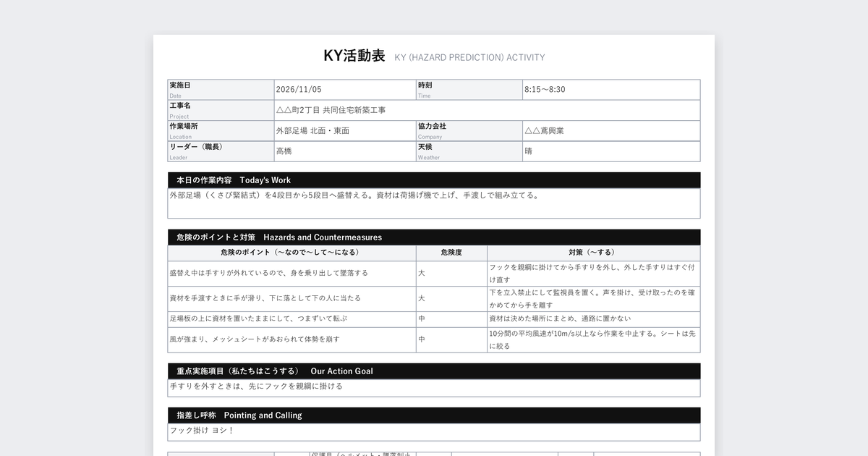This screenshot has width=868, height=456.
Task: Select the call phrase フック掛け ヨシ！
Action: click(x=202, y=431)
